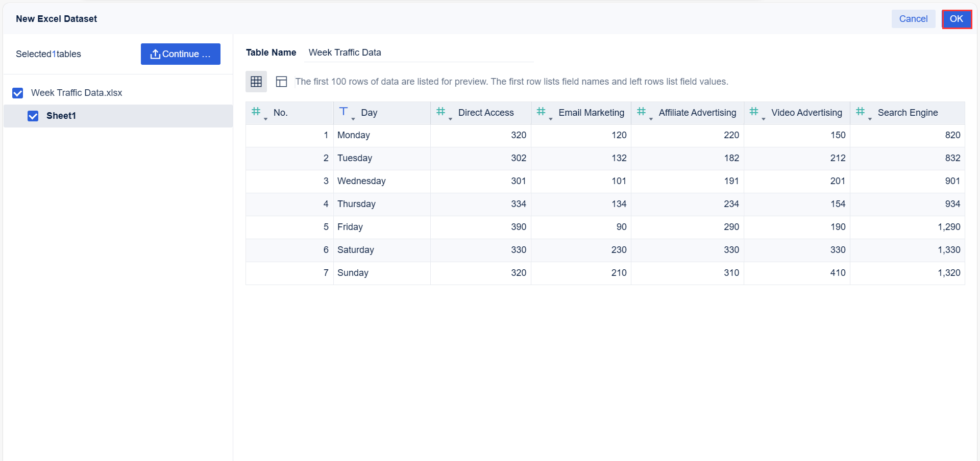Screen dimensions: 980x461
Task: Click the Continue upload button
Action: [x=181, y=54]
